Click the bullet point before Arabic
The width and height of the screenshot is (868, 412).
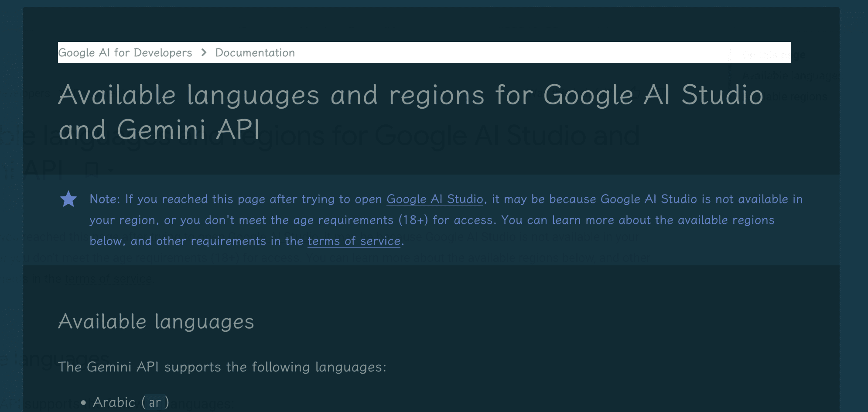83,403
